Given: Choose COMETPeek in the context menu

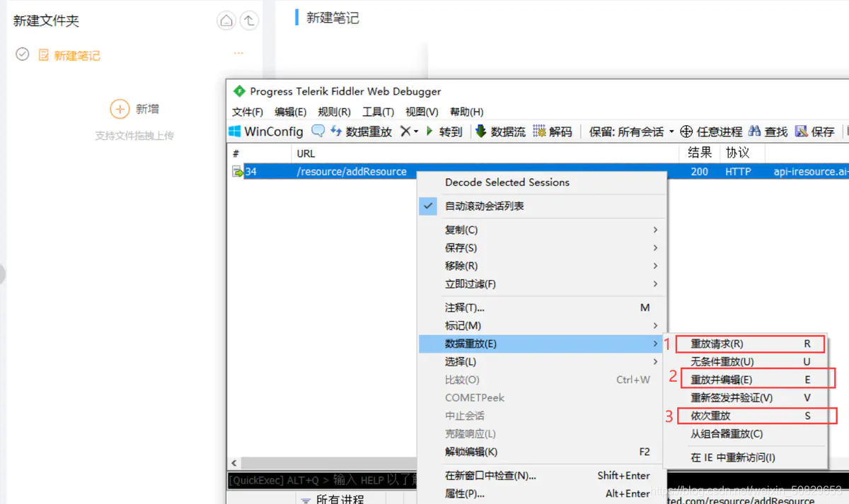Looking at the screenshot, I should click(x=543, y=398).
